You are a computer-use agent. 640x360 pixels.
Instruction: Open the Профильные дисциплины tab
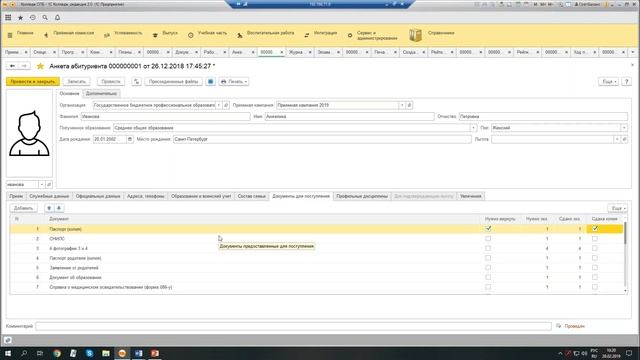(x=362, y=196)
